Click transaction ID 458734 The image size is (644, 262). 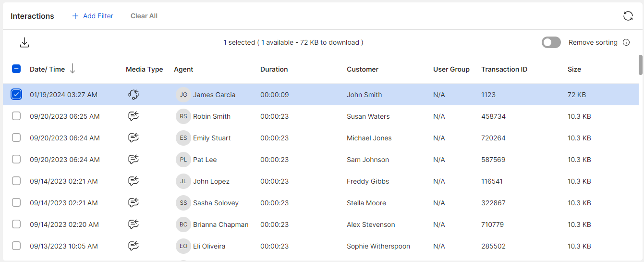(x=493, y=116)
